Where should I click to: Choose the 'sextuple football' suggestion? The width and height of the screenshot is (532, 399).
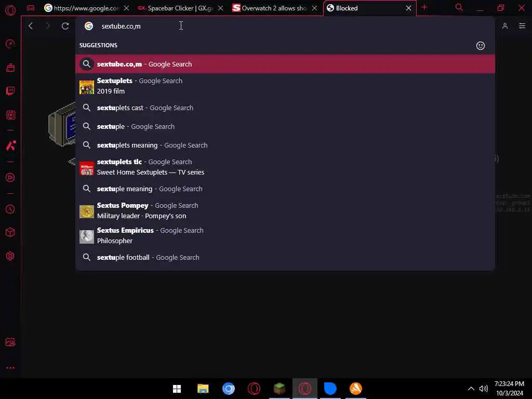(285, 258)
